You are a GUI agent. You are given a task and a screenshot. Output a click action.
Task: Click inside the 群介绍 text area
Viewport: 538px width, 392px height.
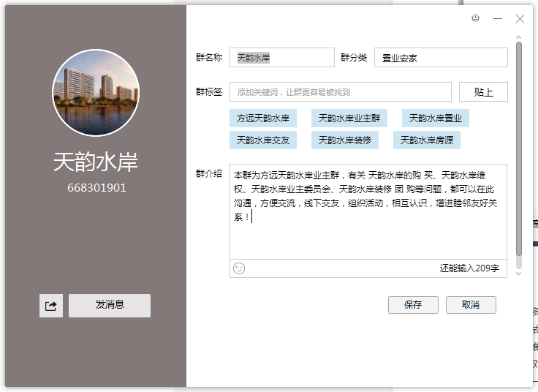pos(368,211)
